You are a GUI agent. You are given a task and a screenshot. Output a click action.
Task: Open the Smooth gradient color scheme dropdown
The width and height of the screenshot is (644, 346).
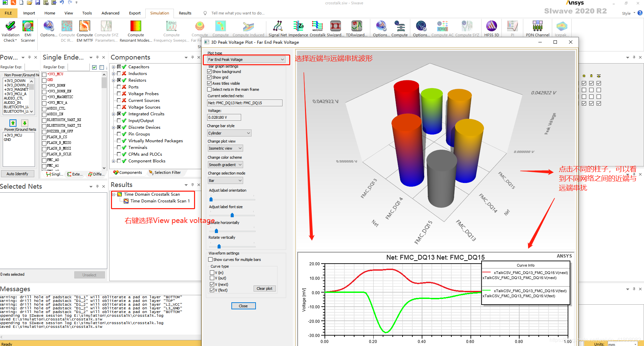click(225, 165)
